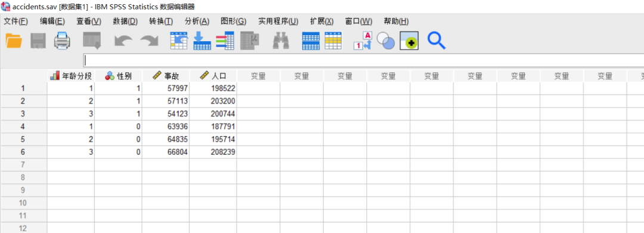Click the cell containing 200744
Image resolution: width=644 pixels, height=233 pixels.
(213, 114)
